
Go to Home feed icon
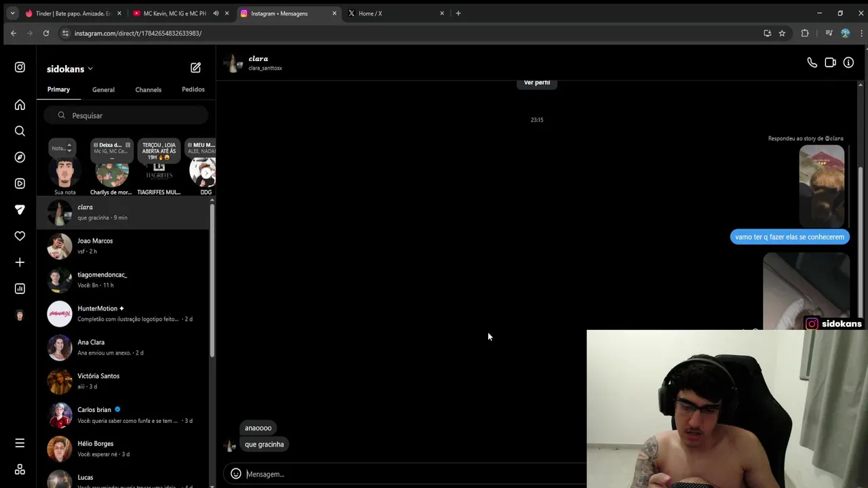tap(20, 105)
